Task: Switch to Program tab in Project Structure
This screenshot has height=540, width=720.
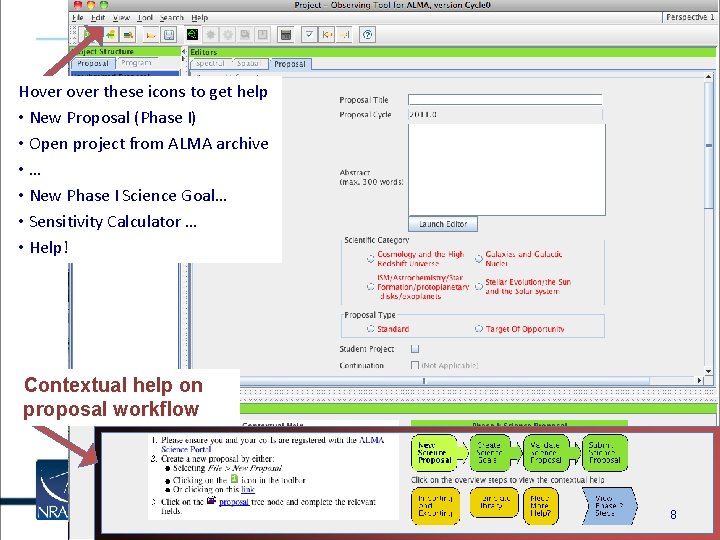Action: [136, 63]
